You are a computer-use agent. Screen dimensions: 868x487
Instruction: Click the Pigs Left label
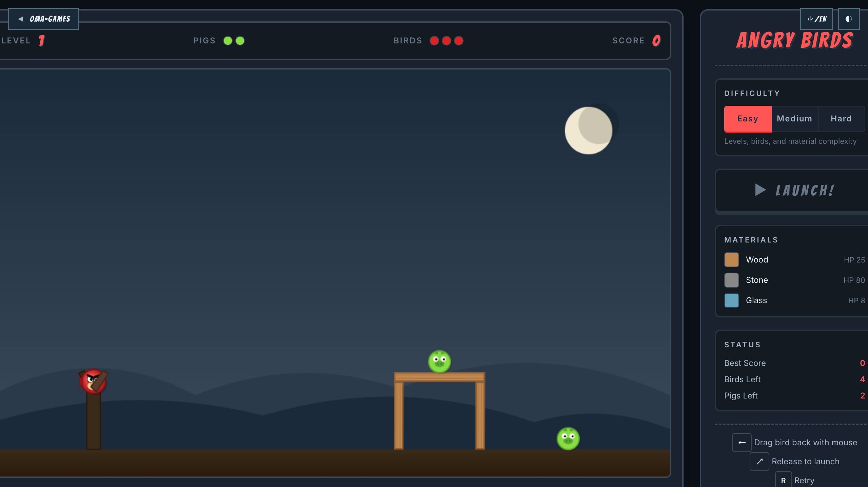[741, 396]
